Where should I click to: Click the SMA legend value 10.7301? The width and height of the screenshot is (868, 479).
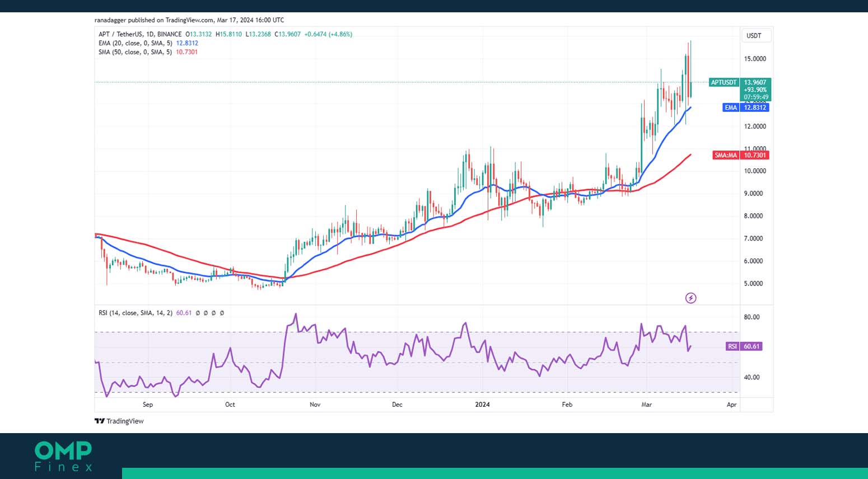point(187,52)
